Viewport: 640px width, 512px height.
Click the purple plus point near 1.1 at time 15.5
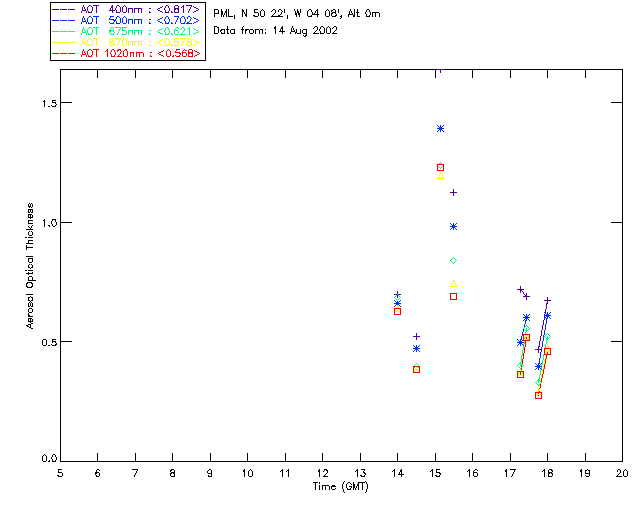click(x=453, y=193)
